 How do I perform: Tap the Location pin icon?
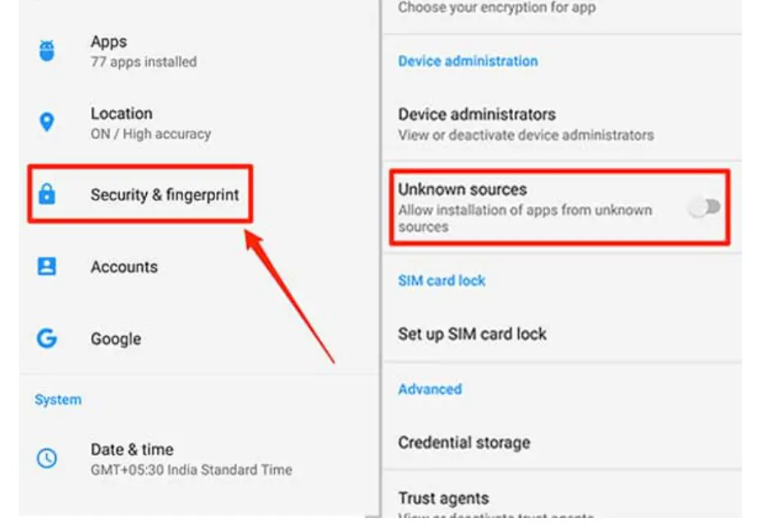point(47,122)
